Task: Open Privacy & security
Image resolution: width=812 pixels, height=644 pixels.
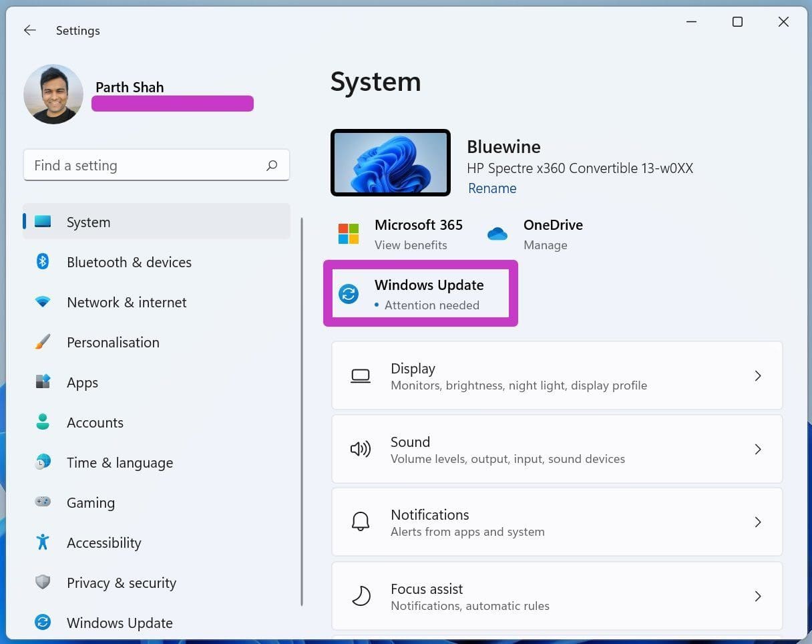Action: pyautogui.click(x=156, y=583)
